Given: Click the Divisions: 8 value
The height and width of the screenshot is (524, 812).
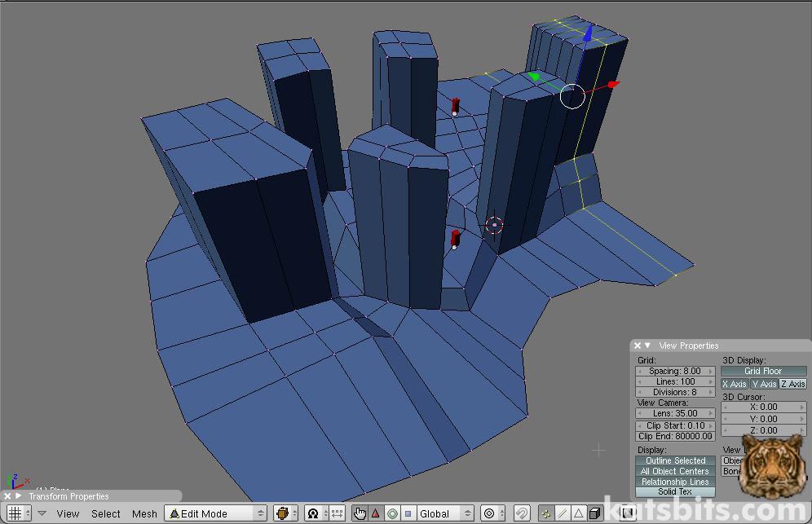Looking at the screenshot, I should (x=675, y=393).
